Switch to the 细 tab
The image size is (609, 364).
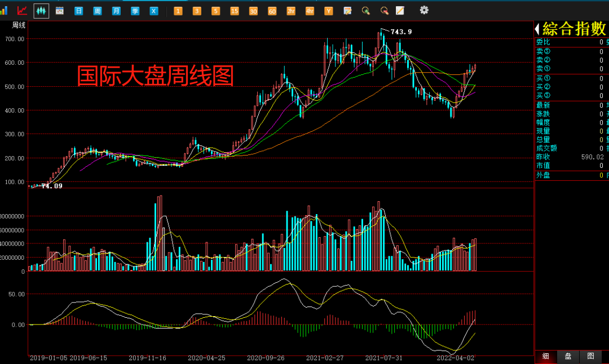(546, 356)
